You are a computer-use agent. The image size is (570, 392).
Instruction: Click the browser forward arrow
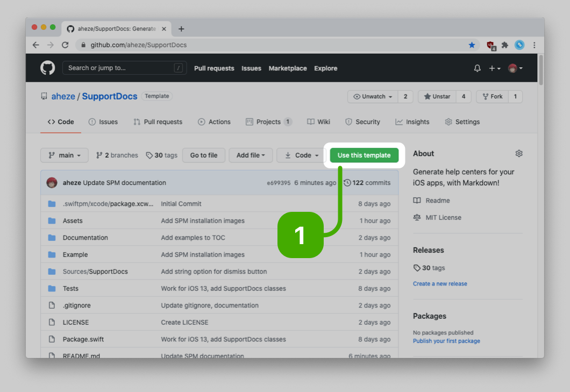(50, 45)
